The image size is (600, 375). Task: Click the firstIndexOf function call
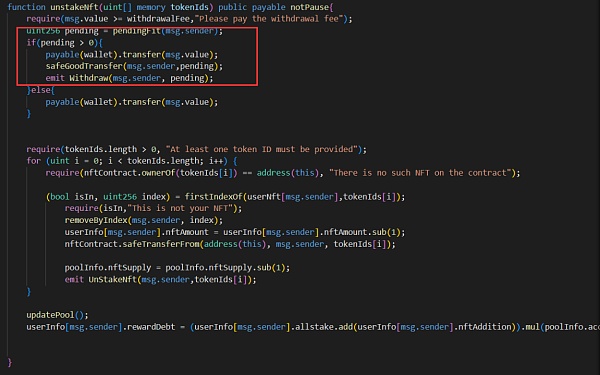[x=295, y=197]
